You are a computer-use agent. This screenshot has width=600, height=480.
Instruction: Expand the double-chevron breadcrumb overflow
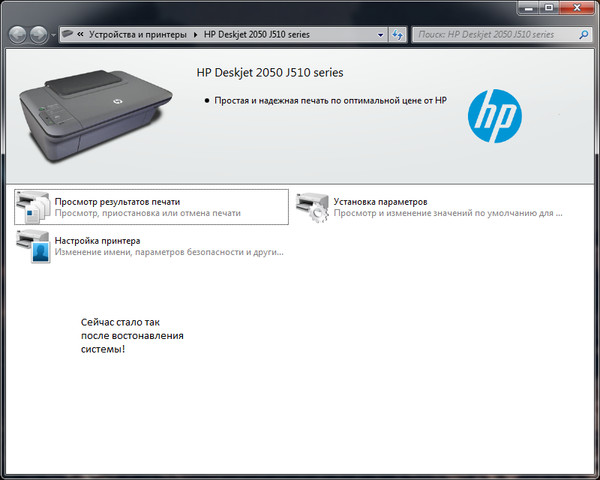pyautogui.click(x=80, y=34)
